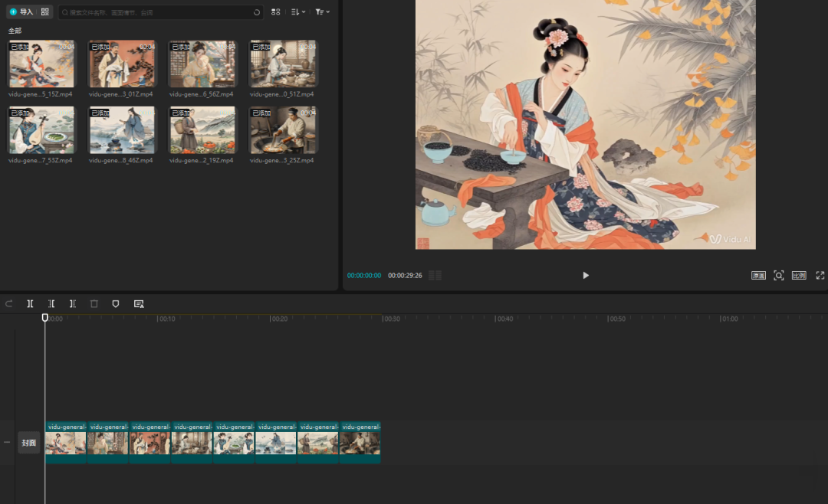Select clip vidu-gene...3_01Z.mp4 thumbnail
828x504 pixels.
[x=121, y=64]
